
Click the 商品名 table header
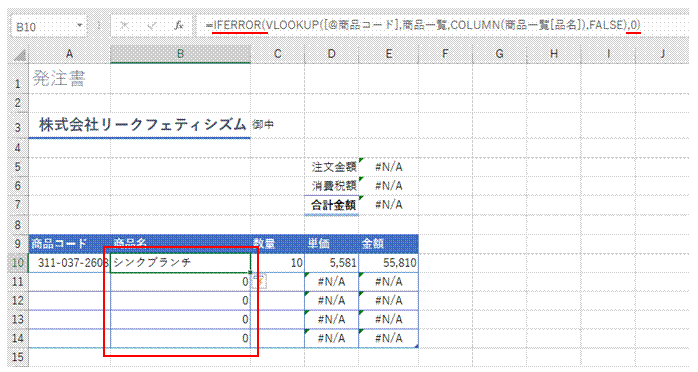pos(180,244)
